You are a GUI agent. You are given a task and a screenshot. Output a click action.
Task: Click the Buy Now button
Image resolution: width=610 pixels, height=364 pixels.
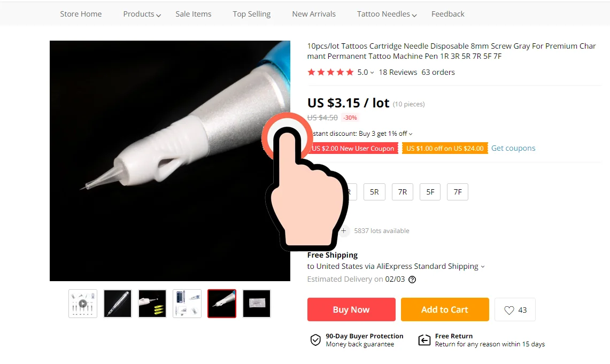pos(351,309)
